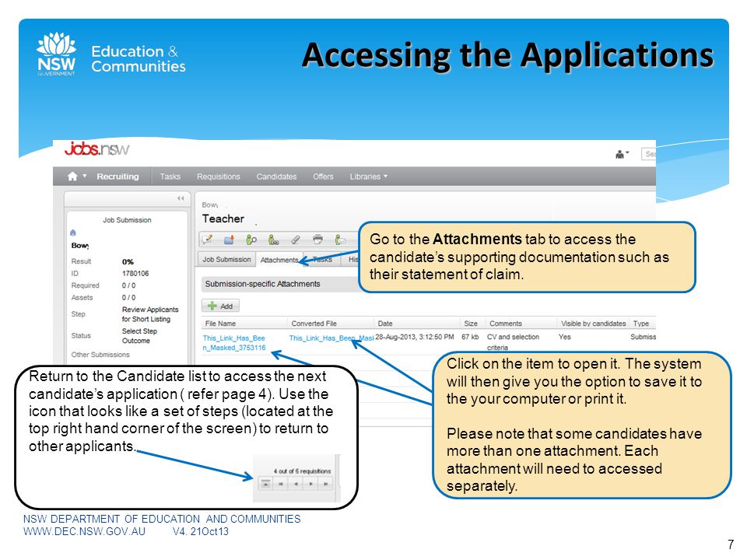
Task: Click the Yes value under Visible by candidates
Action: [565, 337]
